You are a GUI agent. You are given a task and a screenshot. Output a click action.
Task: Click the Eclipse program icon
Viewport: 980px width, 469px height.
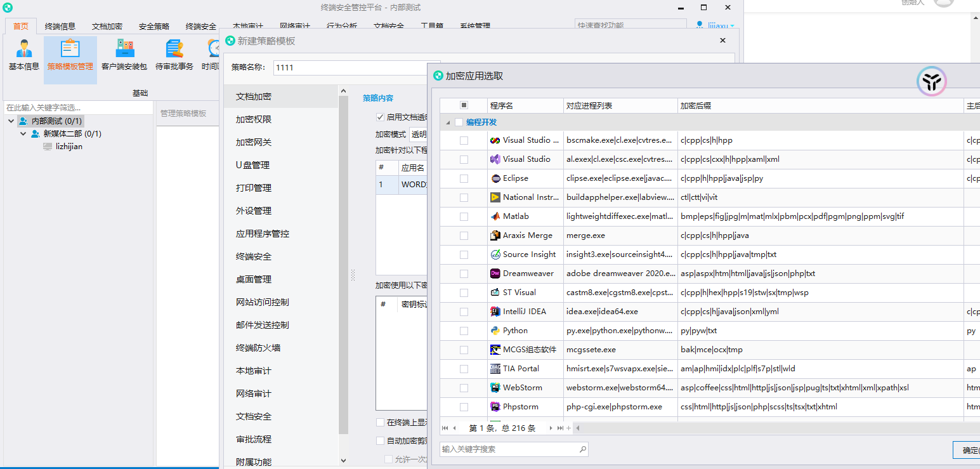tap(495, 178)
